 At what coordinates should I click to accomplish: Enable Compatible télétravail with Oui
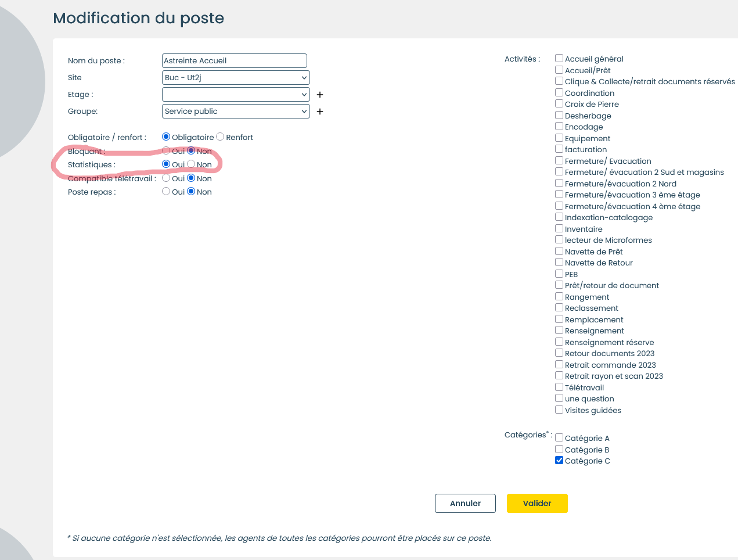coord(166,178)
